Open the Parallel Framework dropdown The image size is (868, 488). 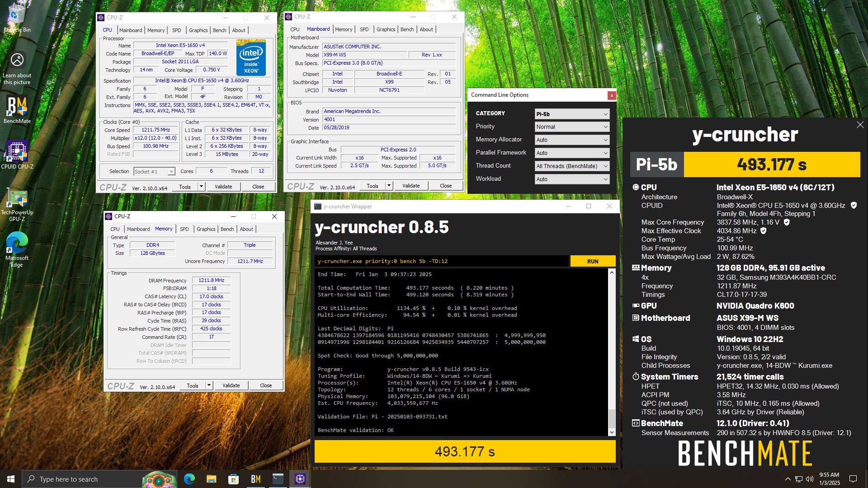pos(572,153)
